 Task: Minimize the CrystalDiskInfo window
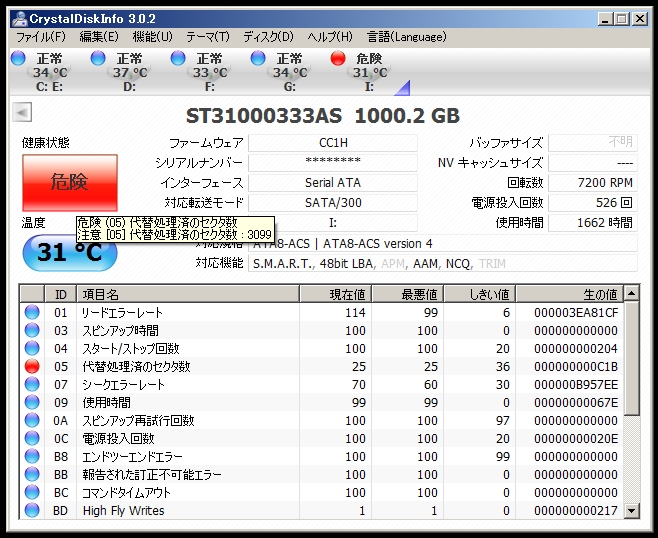[x=605, y=19]
